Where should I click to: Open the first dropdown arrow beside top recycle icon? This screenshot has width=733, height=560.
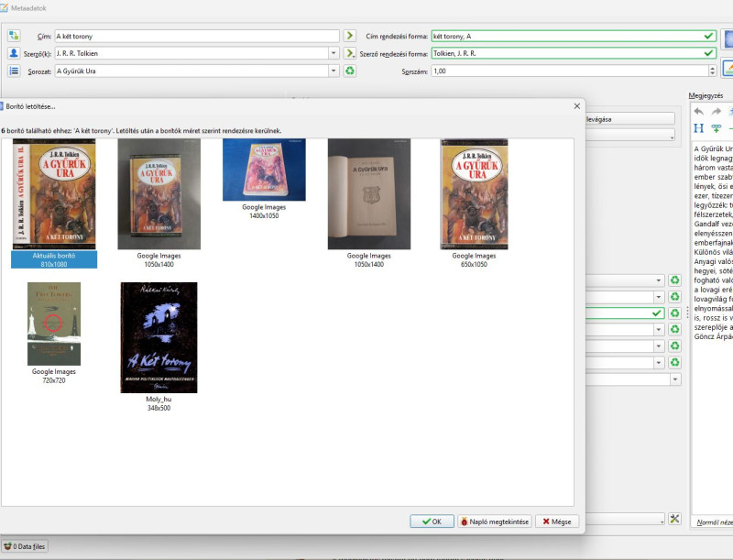(658, 280)
